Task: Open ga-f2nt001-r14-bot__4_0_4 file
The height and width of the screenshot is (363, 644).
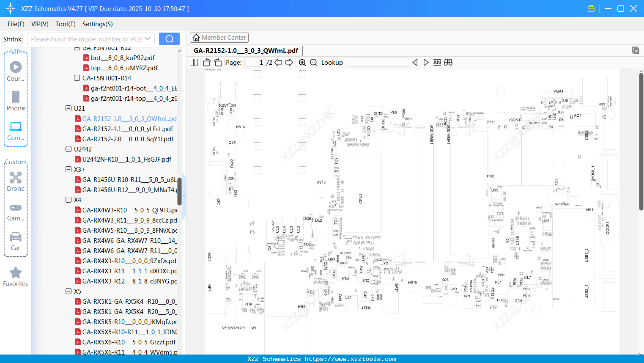Action: point(134,88)
